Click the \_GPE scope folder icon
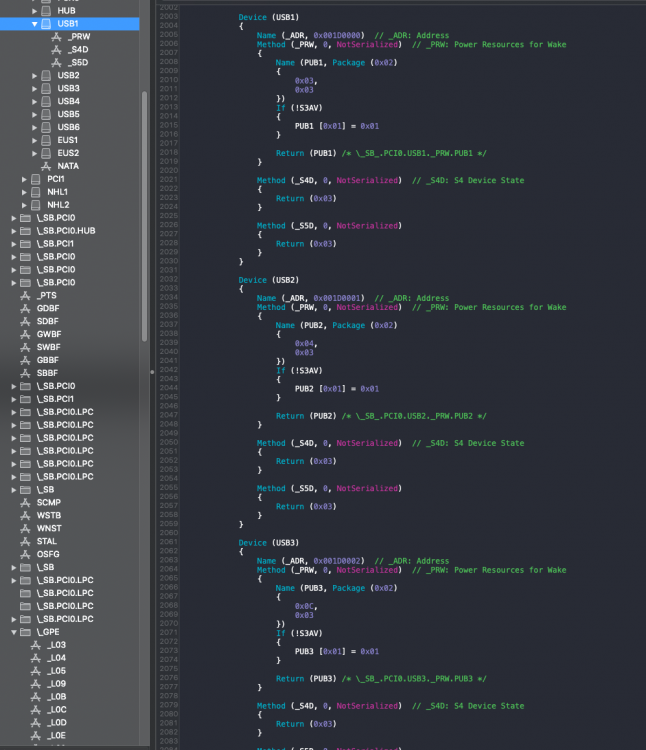The height and width of the screenshot is (750, 646). (x=25, y=632)
